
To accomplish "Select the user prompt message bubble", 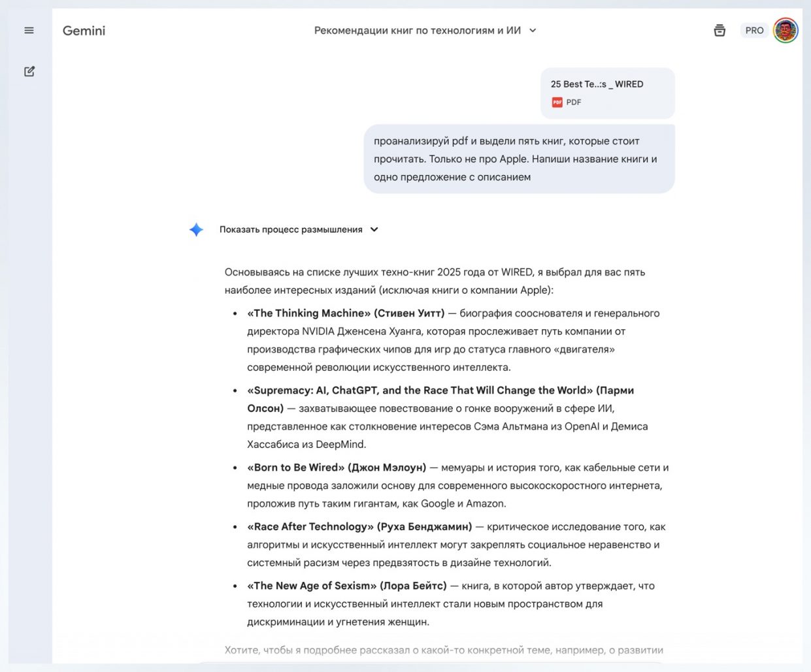I will pyautogui.click(x=519, y=159).
